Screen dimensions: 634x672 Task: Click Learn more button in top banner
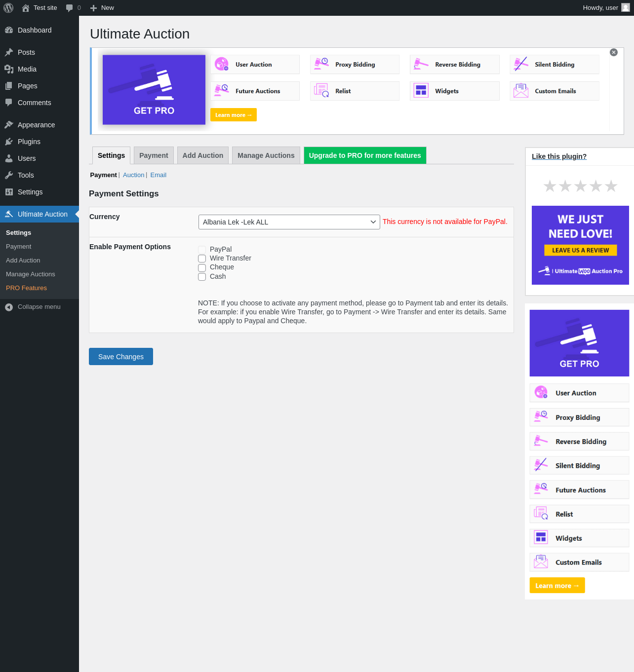234,115
